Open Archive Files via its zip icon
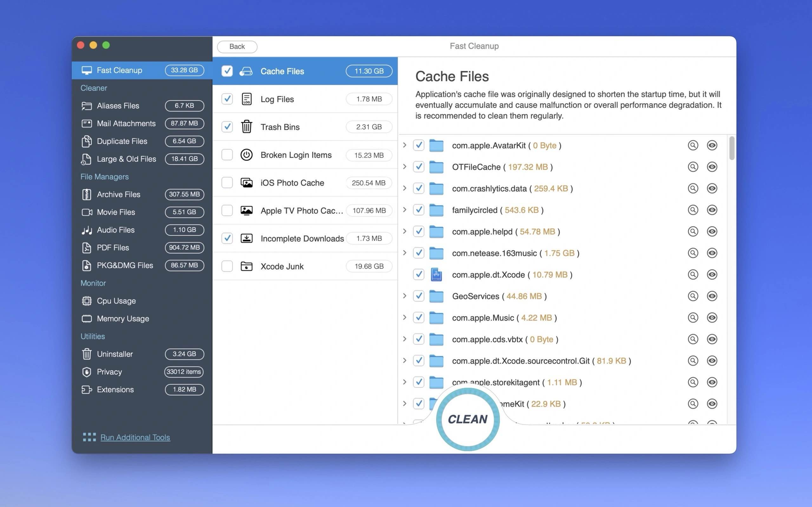The height and width of the screenshot is (507, 812). coord(87,195)
